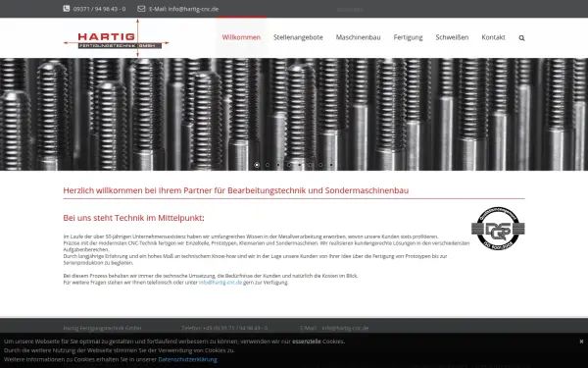Viewport: 588px width, 368px height.
Task: Click footer text Hartig Fertigungstechnik GmbH
Action: [102, 328]
